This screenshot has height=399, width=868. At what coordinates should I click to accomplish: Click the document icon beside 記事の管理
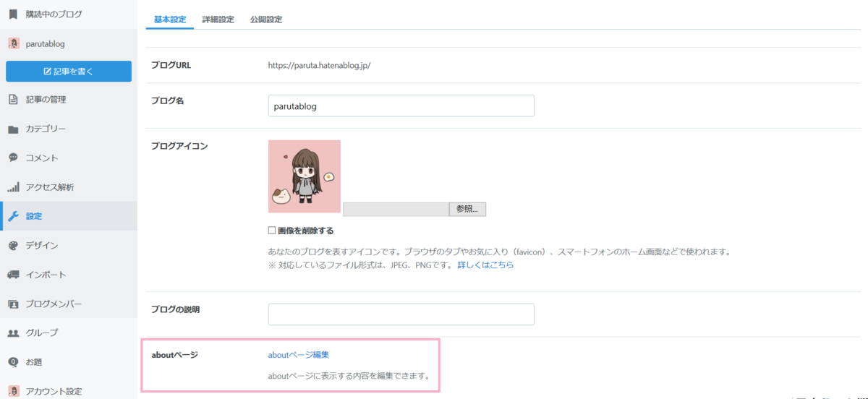coord(13,100)
